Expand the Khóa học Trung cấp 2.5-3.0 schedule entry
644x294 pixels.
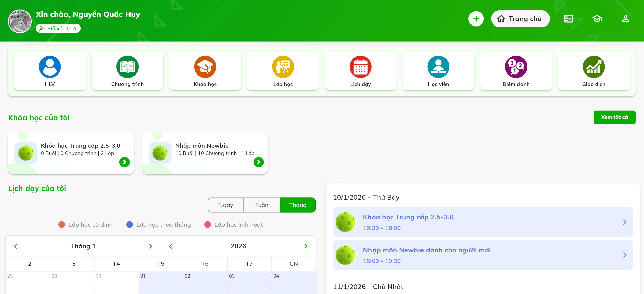pos(624,222)
